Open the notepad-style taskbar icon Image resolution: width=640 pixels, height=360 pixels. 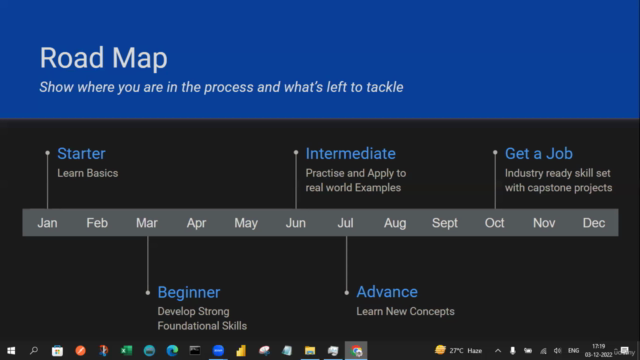coord(287,351)
